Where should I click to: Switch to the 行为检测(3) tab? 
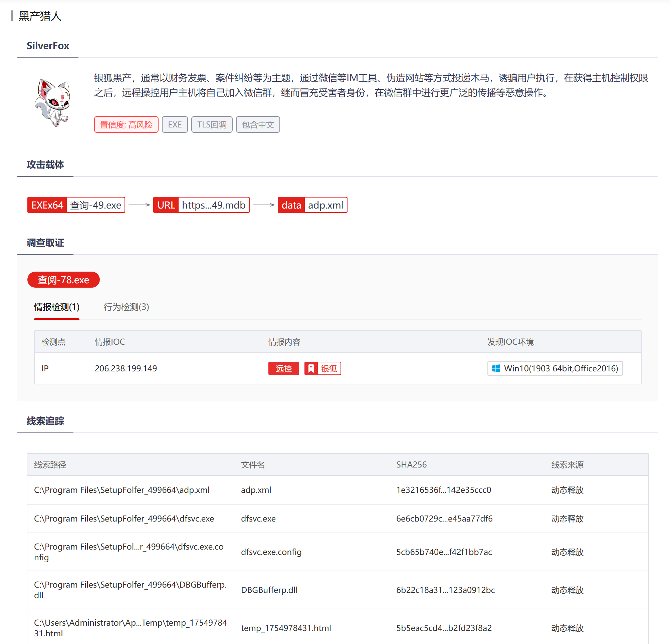(126, 307)
